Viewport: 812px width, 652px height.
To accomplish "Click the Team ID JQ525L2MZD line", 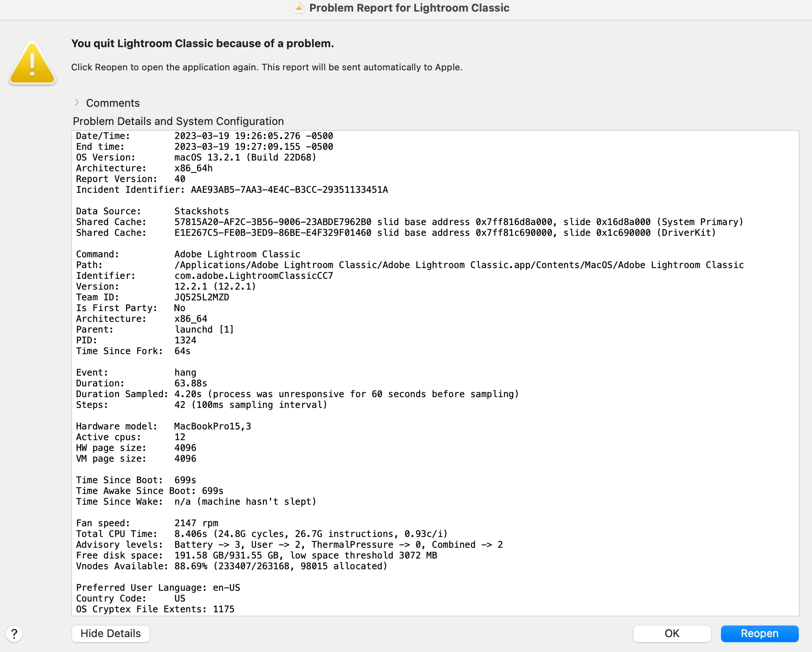I will (152, 297).
